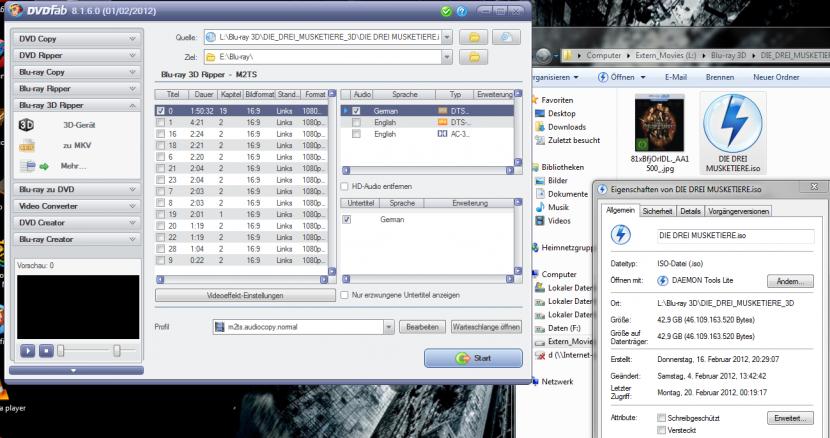Click the Explorer back navigation button
This screenshot has height=438, width=830.
coord(543,55)
